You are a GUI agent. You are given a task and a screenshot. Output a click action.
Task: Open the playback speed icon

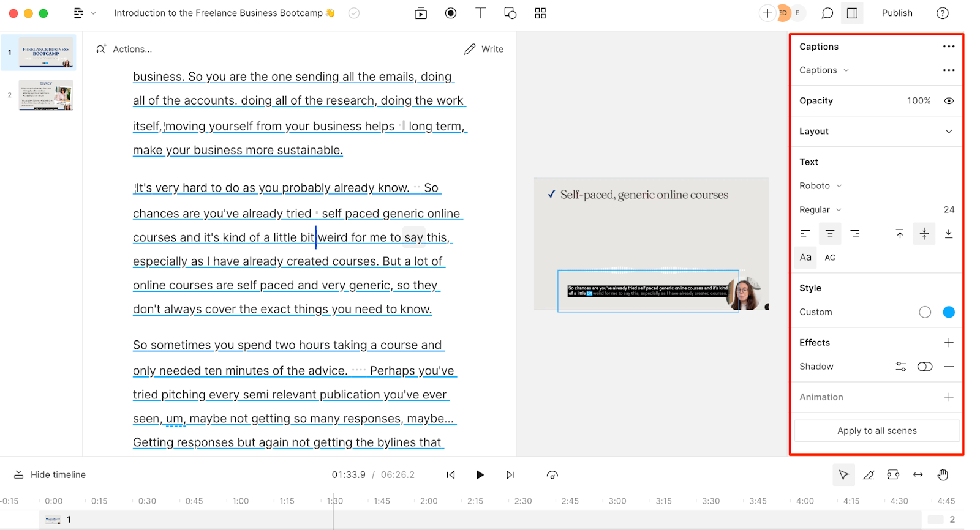pyautogui.click(x=552, y=475)
